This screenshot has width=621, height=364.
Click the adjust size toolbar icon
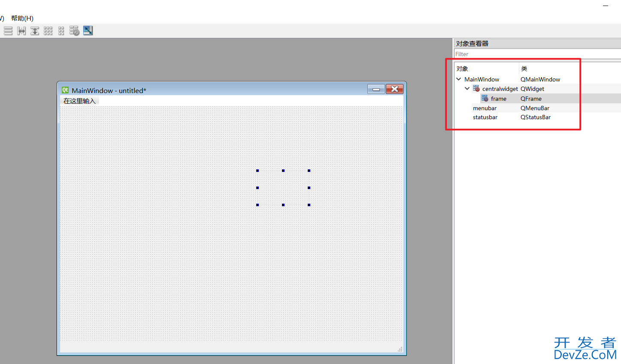88,30
